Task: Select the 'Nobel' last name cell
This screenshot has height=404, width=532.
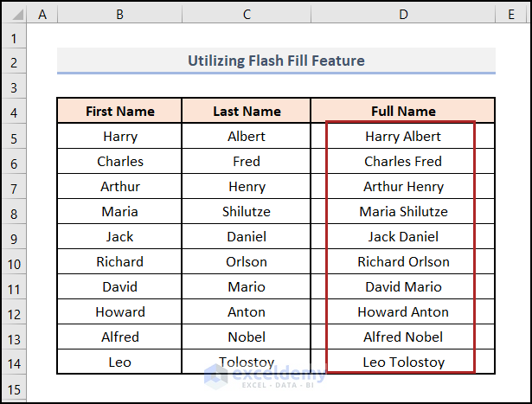Action: [x=247, y=337]
